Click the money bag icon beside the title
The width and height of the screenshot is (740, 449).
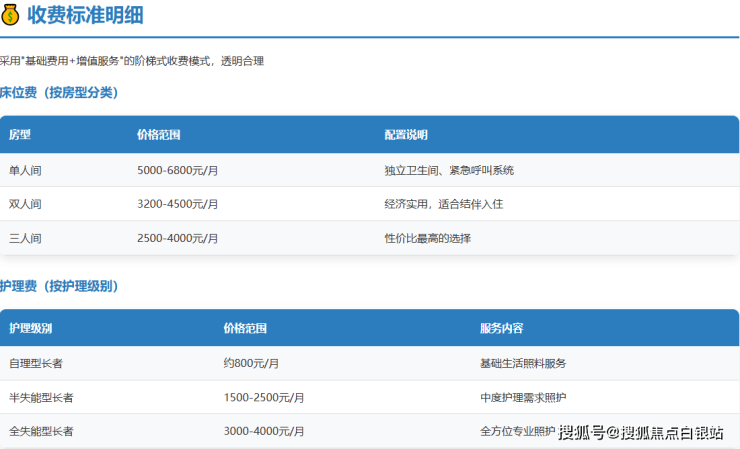[10, 16]
